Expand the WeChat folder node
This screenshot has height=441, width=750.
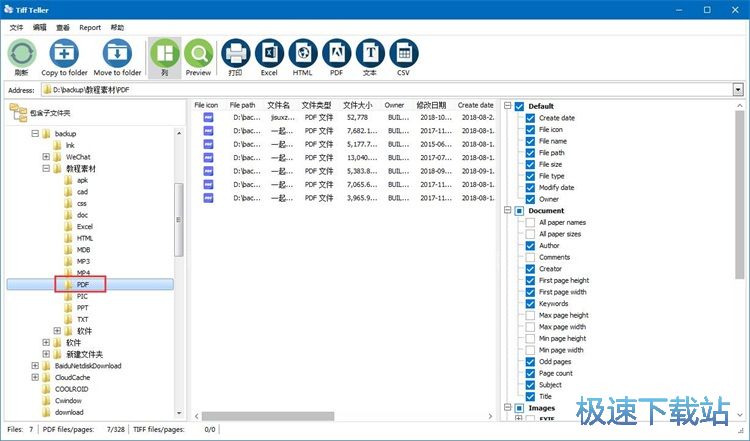46,157
